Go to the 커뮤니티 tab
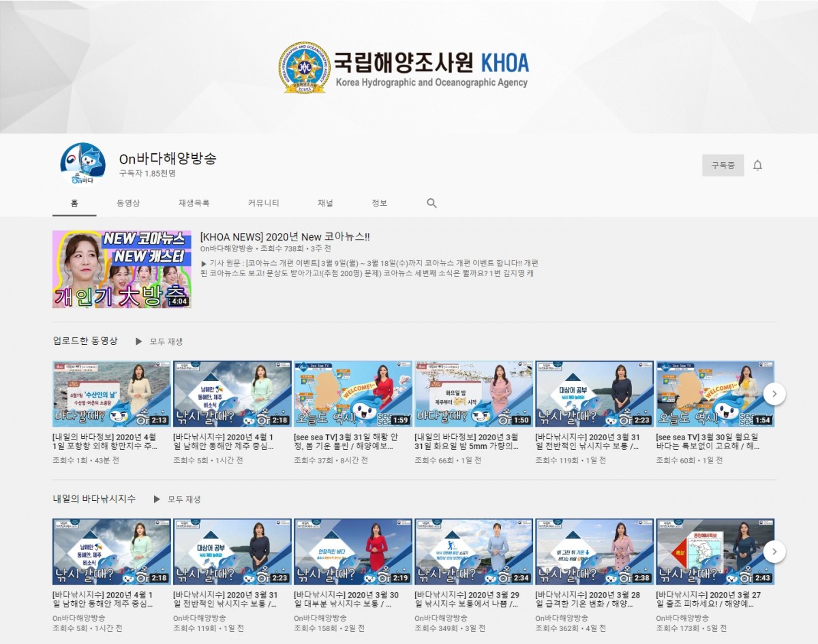 pos(264,203)
